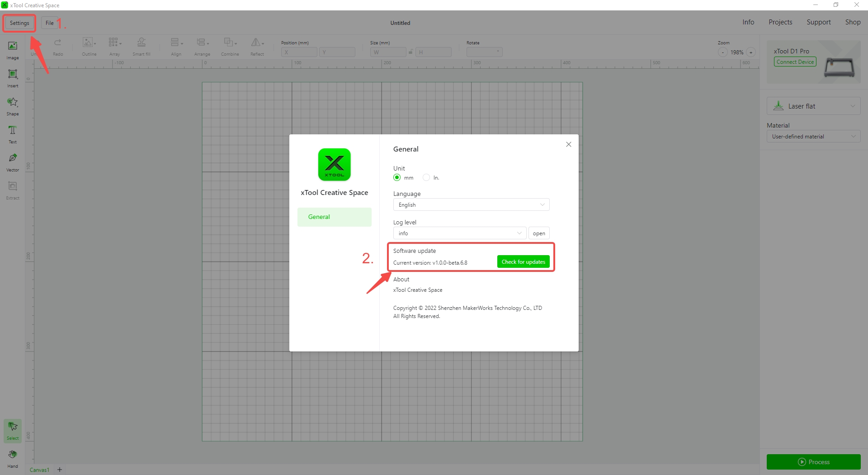
Task: Click the zoom out minus control
Action: (722, 52)
